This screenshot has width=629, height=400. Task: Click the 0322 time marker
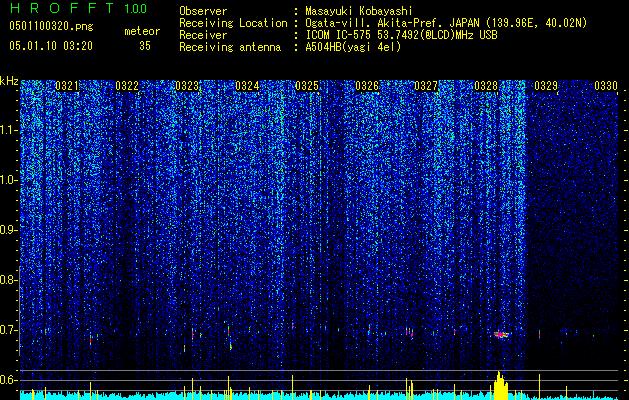(127, 85)
